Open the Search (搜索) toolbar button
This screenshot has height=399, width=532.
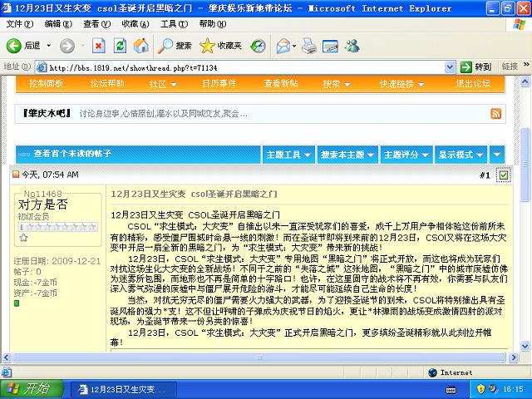pyautogui.click(x=175, y=45)
